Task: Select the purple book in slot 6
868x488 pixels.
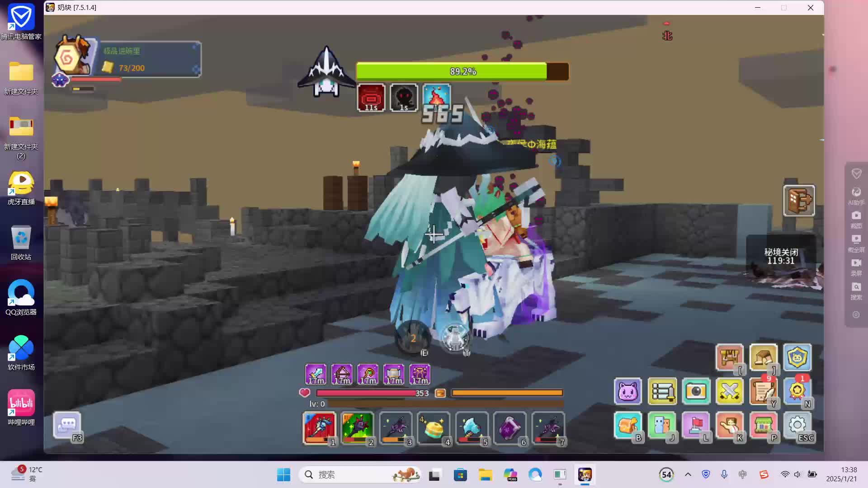Action: [509, 427]
